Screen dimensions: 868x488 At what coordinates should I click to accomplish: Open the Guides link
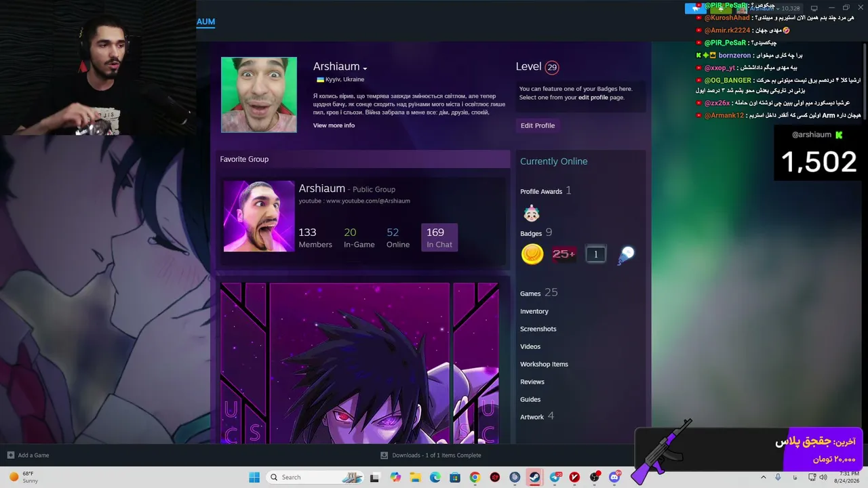tap(530, 399)
